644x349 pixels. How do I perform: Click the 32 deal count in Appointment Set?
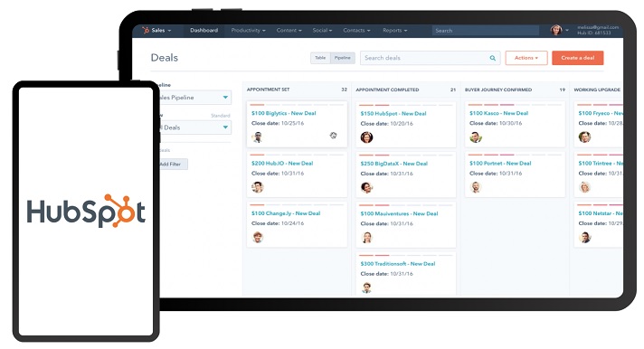[345, 90]
